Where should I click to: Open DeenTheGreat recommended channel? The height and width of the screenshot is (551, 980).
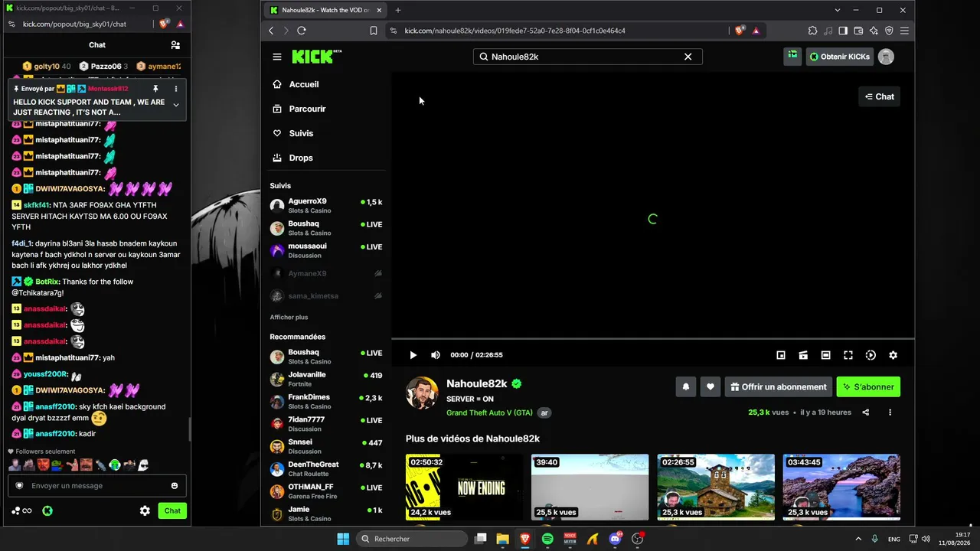point(326,468)
